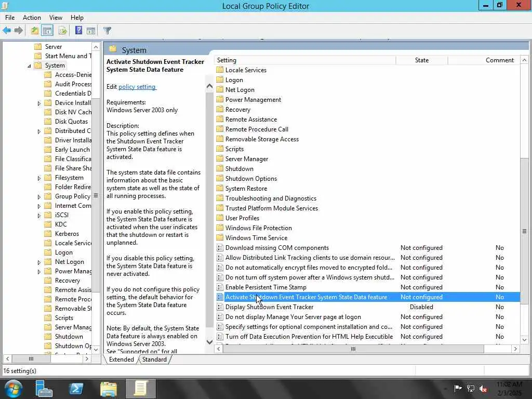Collapse the System tree node
Viewport: 532px width, 399px height.
pos(29,66)
